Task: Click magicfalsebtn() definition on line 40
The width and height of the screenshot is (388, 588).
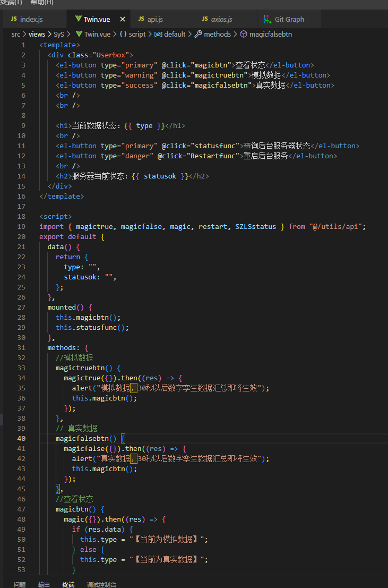Action: pyautogui.click(x=86, y=438)
